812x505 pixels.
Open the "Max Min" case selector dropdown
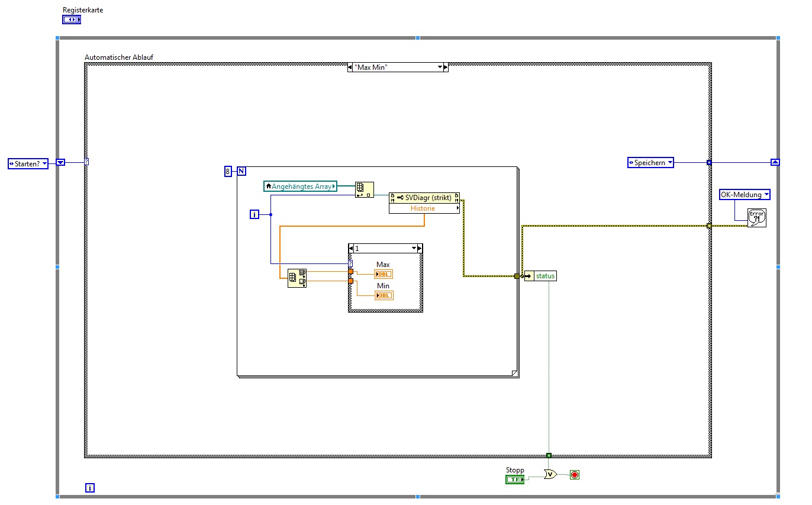(440, 67)
